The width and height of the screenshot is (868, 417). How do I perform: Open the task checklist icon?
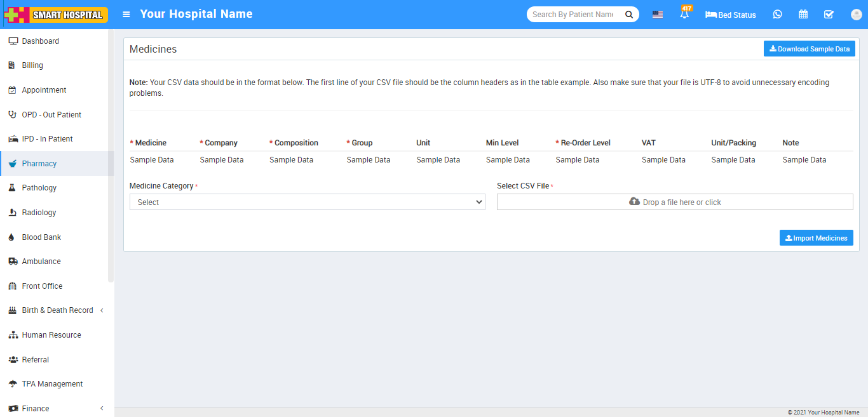pyautogui.click(x=829, y=15)
